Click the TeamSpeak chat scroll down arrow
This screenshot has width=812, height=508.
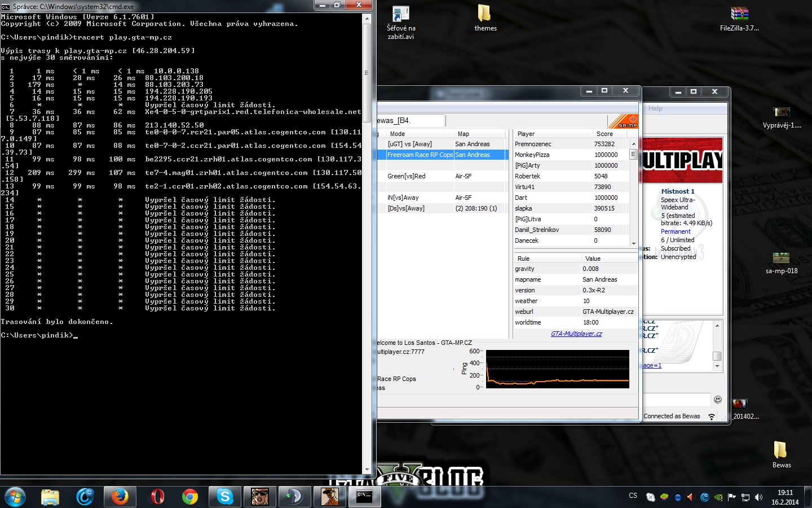[717, 366]
